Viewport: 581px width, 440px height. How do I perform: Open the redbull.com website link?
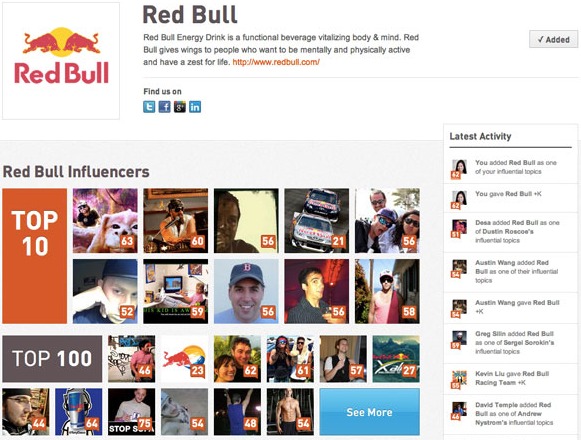click(x=276, y=62)
